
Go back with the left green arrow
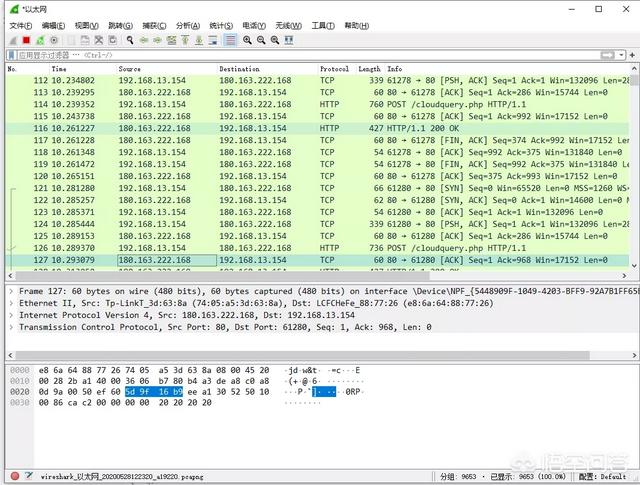(144, 40)
